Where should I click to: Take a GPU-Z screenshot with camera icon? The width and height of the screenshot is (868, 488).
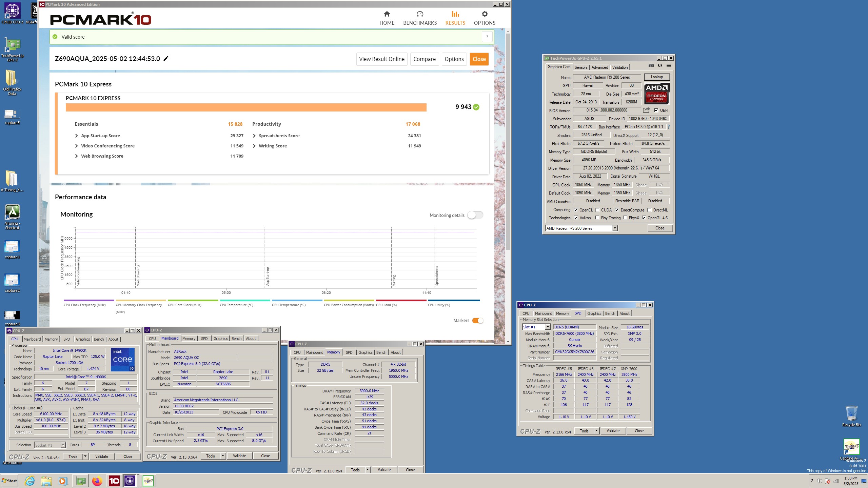(651, 66)
